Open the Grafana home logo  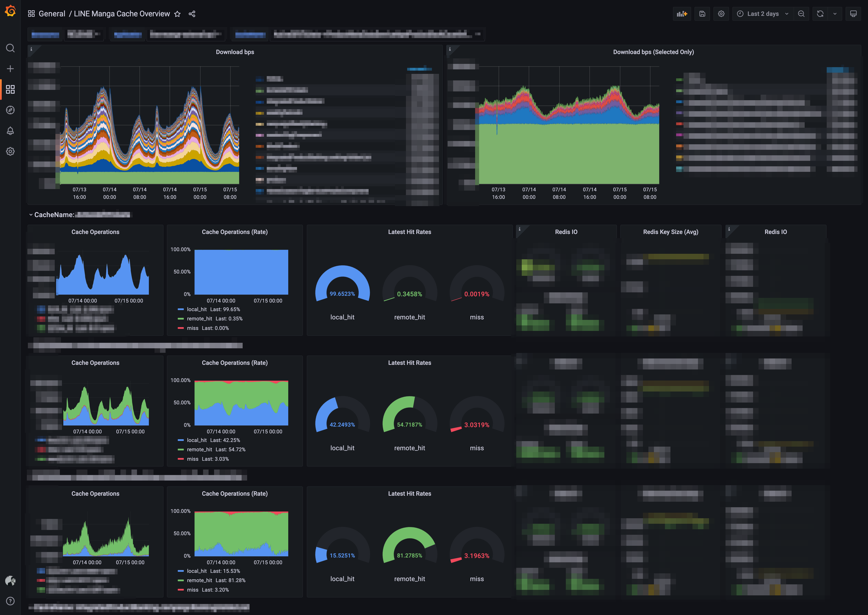click(10, 11)
